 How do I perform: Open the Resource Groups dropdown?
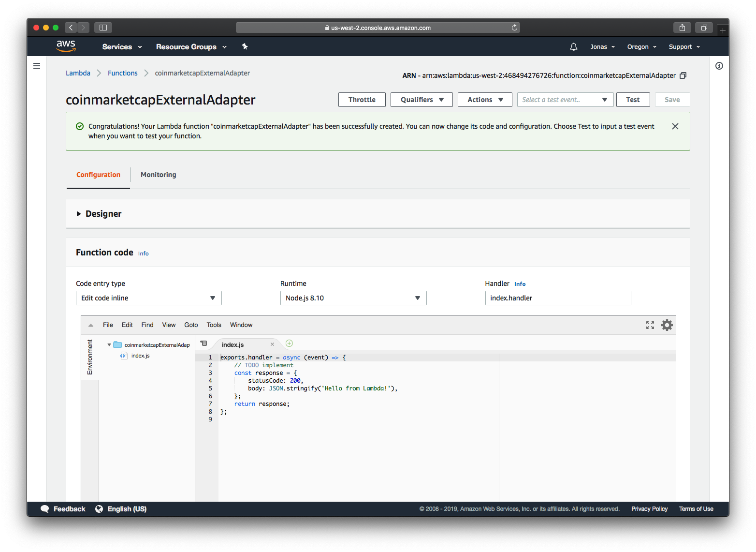(191, 47)
